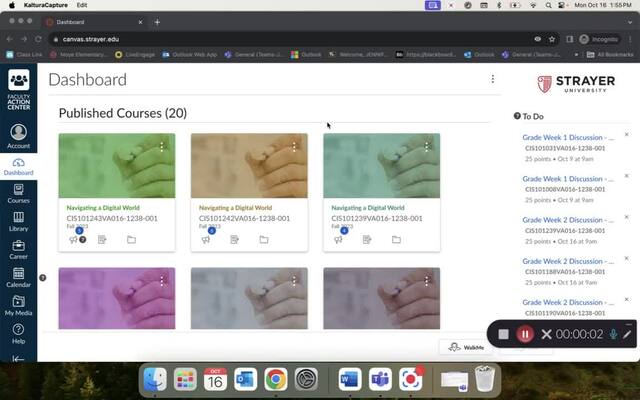Open Navigating a Digital World link for CIS101243VA016
Viewport: 640px width, 400px height.
coord(103,208)
